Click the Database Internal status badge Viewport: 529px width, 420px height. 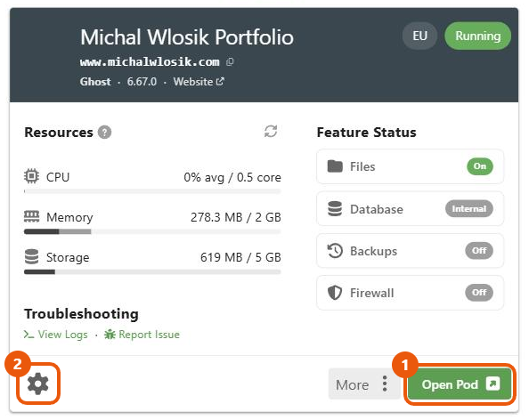click(469, 208)
